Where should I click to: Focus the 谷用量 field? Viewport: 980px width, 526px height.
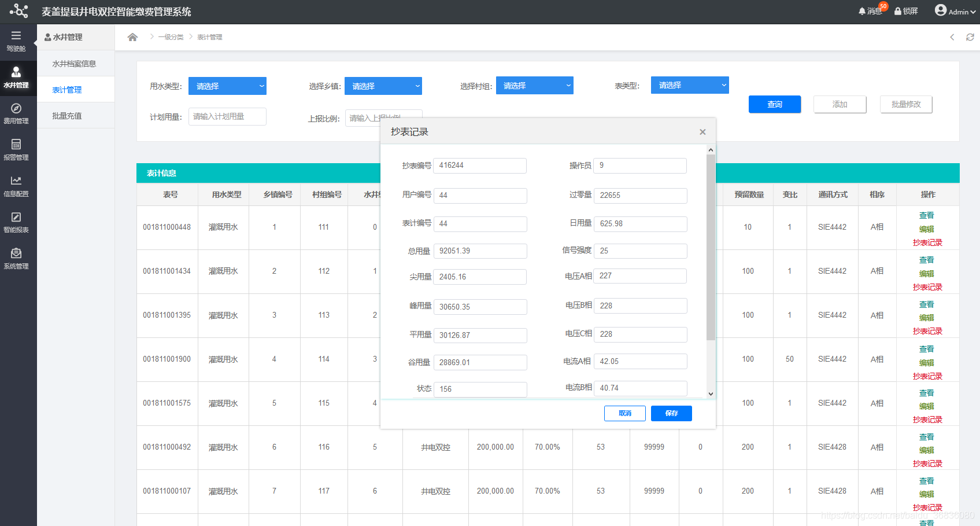coord(480,362)
